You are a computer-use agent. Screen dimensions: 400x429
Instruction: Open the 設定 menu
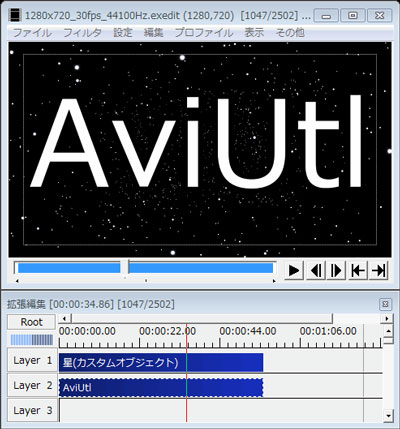[x=123, y=33]
